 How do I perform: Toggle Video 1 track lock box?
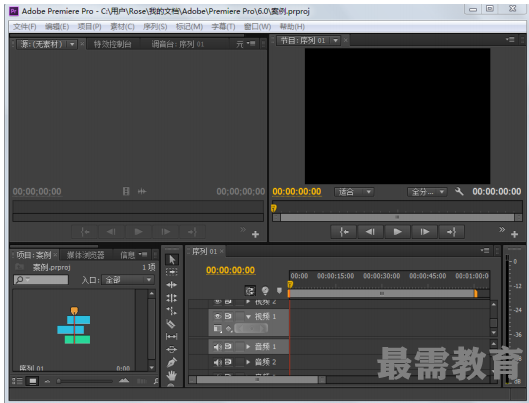click(x=240, y=316)
